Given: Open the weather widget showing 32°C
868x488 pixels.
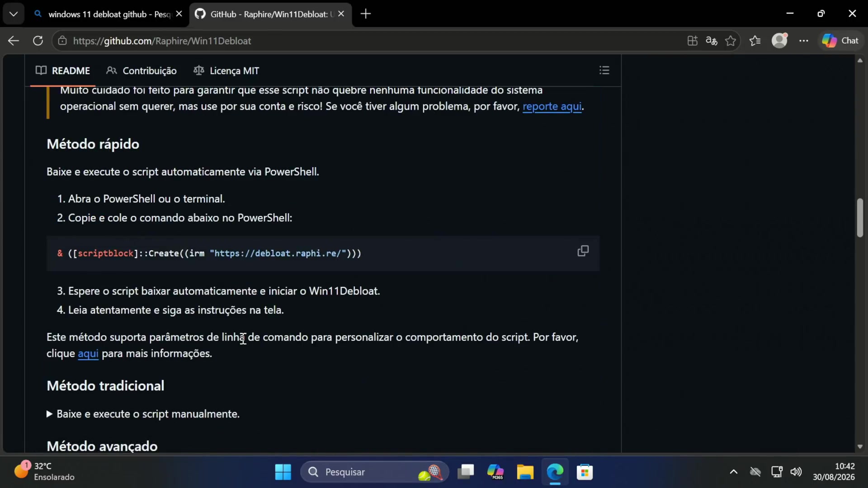Looking at the screenshot, I should tap(44, 471).
